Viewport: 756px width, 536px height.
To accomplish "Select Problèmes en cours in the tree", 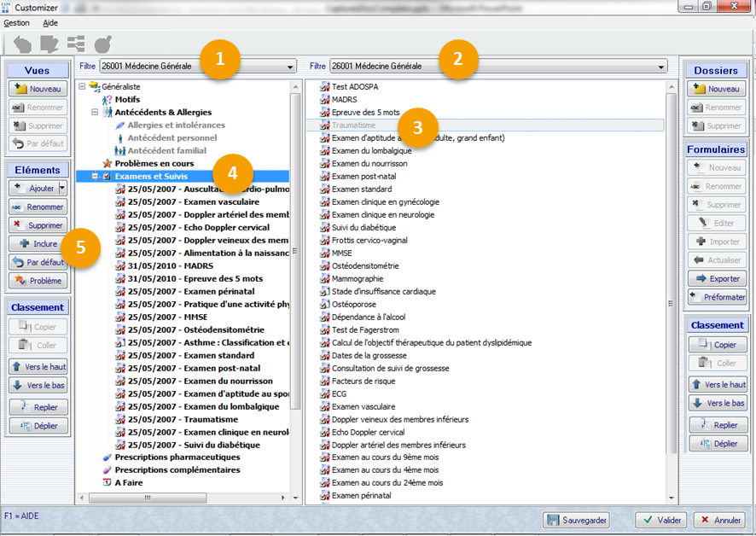I will (x=154, y=164).
